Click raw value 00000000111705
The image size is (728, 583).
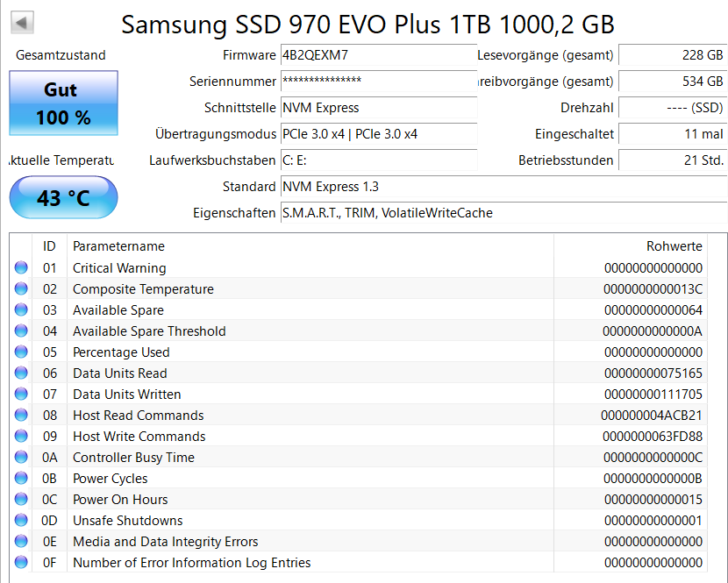653,395
